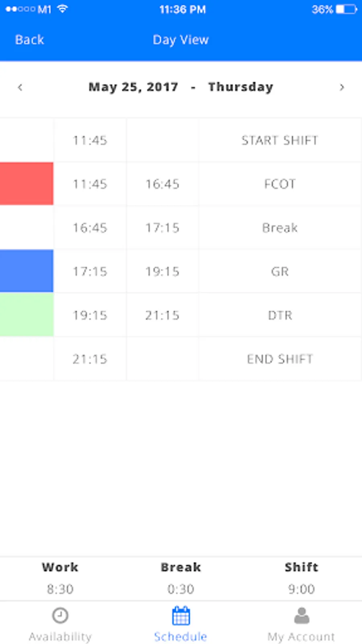Go to previous day with left chevron
362x644 pixels.
(20, 87)
